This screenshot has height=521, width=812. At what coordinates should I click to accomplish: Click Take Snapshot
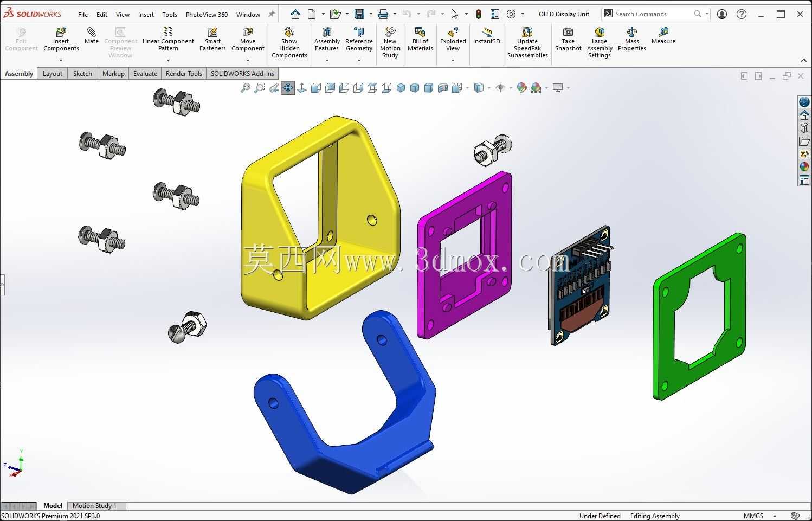[568, 39]
